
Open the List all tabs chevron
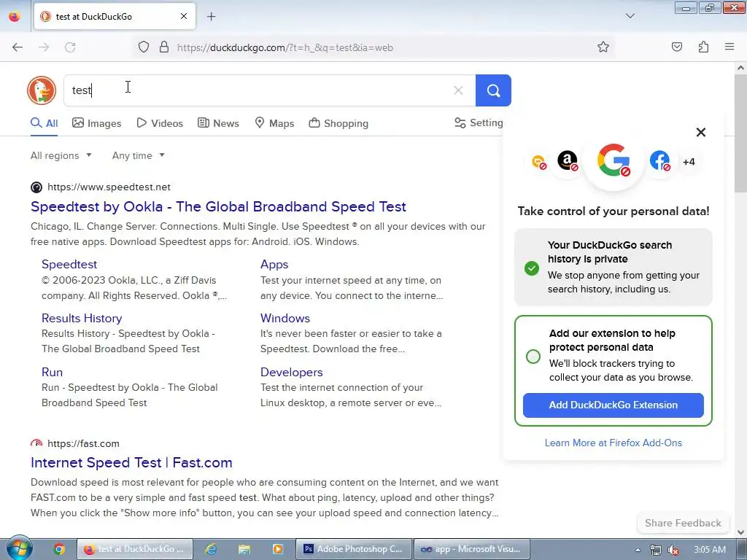[630, 16]
